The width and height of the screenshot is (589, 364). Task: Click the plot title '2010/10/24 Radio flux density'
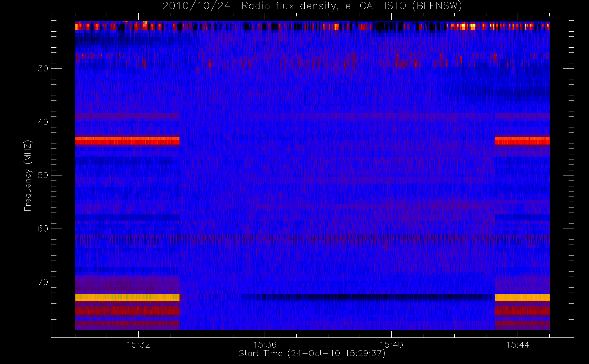(x=312, y=6)
